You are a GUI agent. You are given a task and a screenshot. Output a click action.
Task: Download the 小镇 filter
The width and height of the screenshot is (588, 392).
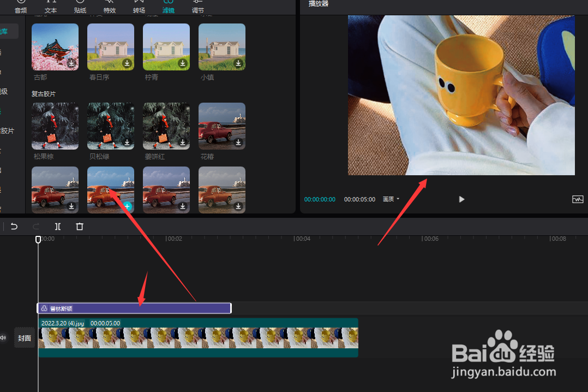(x=238, y=63)
